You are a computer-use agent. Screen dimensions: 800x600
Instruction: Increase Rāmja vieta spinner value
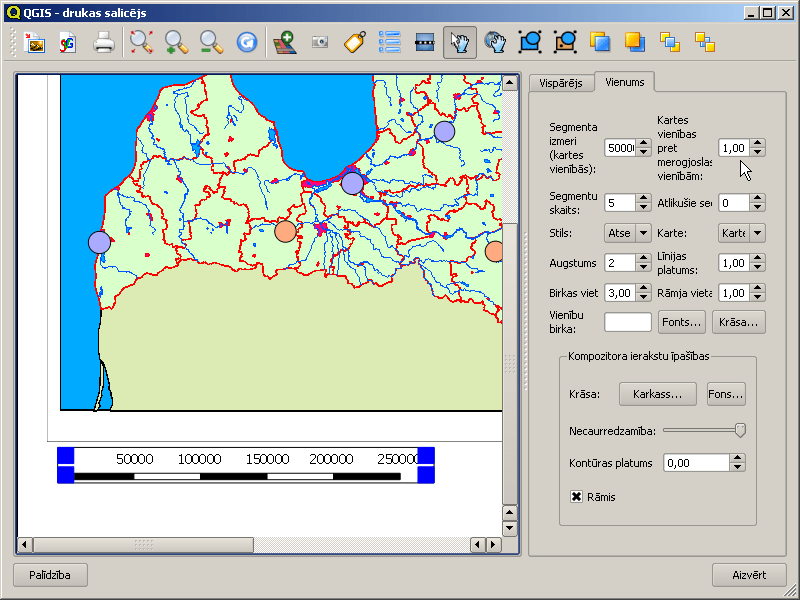pos(758,288)
